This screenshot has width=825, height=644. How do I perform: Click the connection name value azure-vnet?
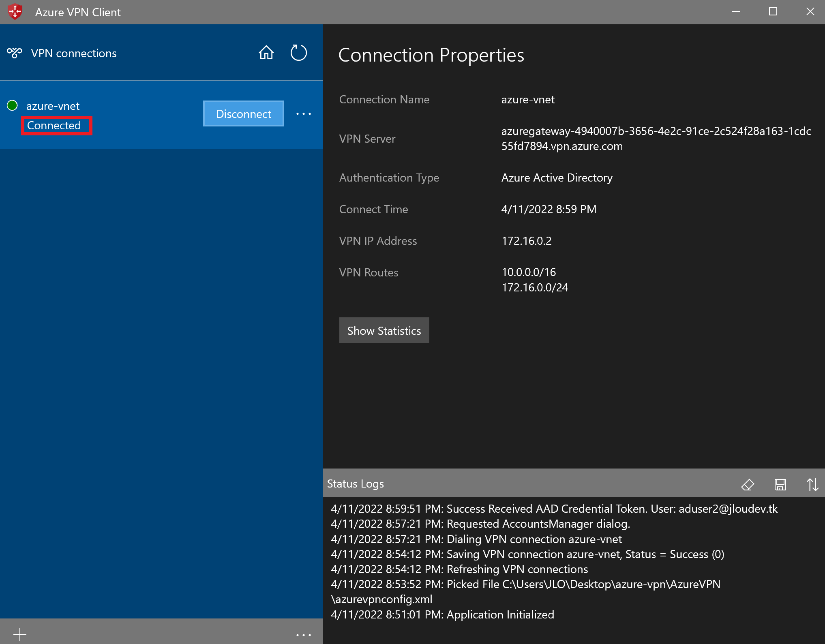tap(528, 99)
